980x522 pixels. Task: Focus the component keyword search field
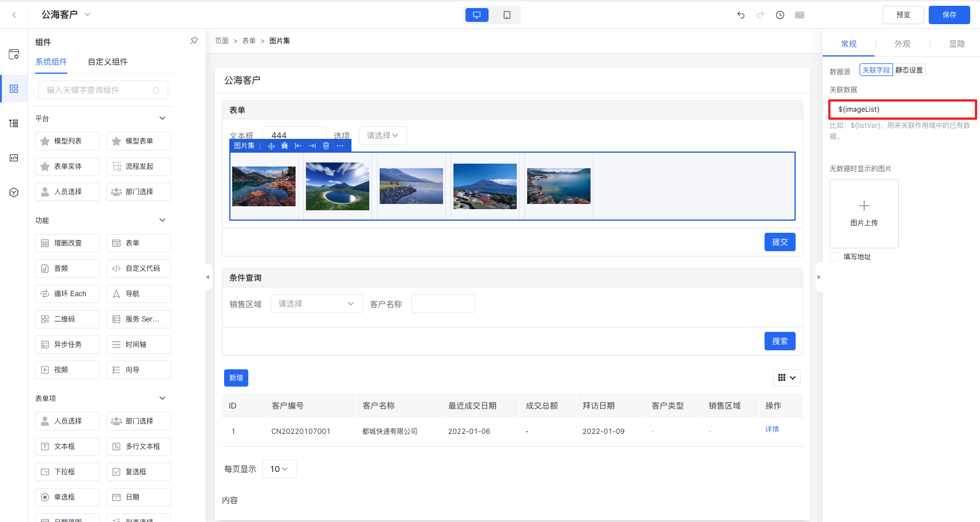103,90
